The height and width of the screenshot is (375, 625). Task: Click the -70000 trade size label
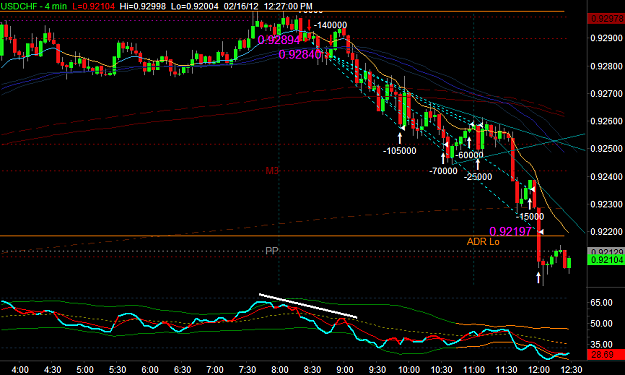coord(443,171)
